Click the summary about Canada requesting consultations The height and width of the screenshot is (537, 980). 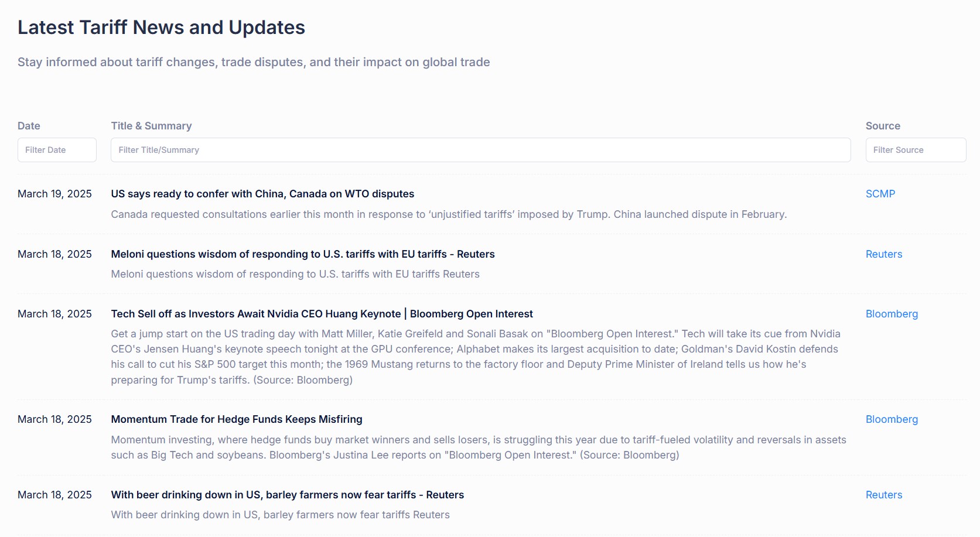449,214
